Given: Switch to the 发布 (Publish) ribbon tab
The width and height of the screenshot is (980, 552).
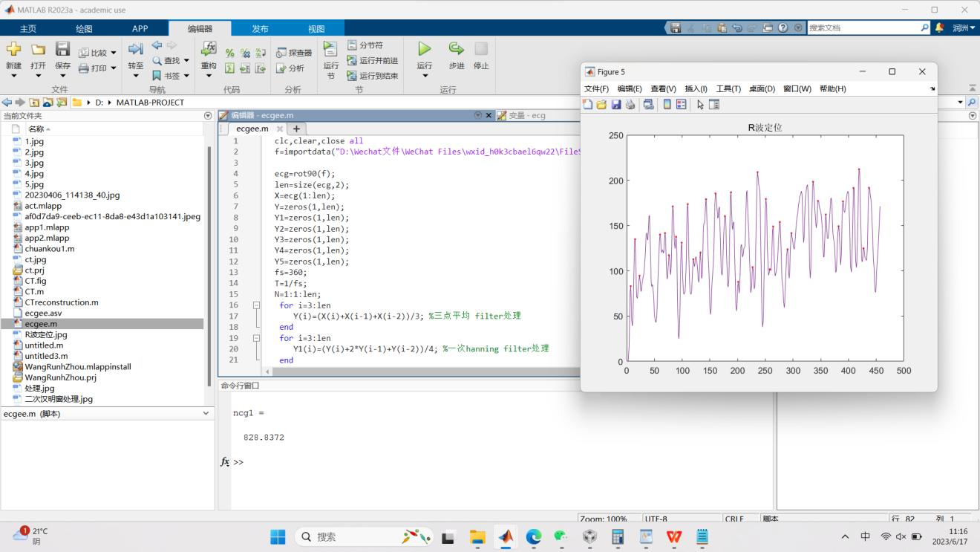Looking at the screenshot, I should [260, 29].
